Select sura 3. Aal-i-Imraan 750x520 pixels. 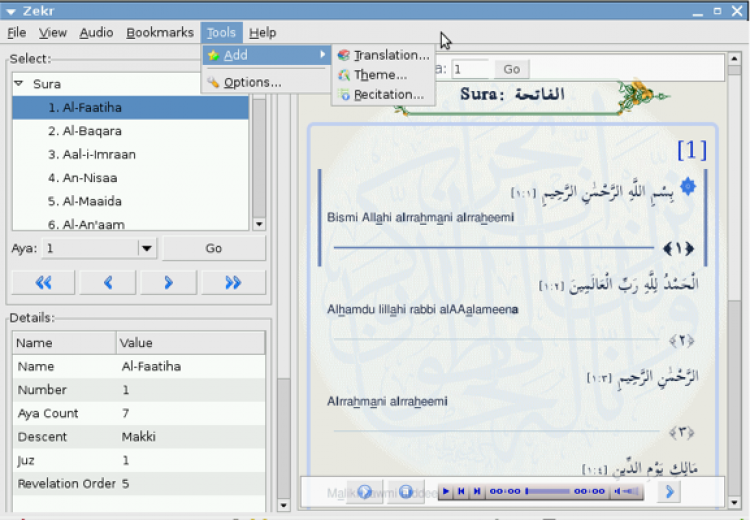click(x=131, y=155)
